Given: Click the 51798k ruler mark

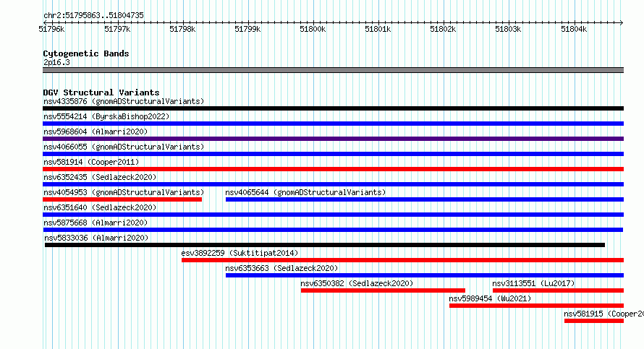Looking at the screenshot, I should point(182,29).
